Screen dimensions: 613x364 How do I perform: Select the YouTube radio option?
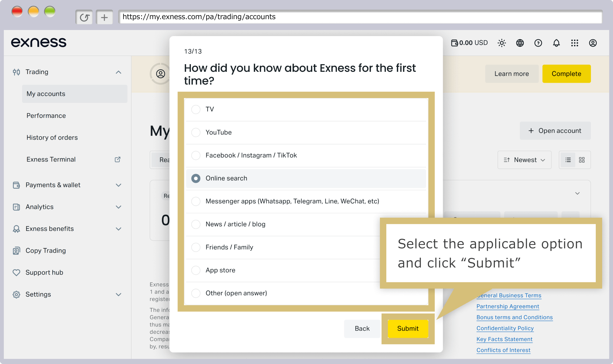coord(196,132)
